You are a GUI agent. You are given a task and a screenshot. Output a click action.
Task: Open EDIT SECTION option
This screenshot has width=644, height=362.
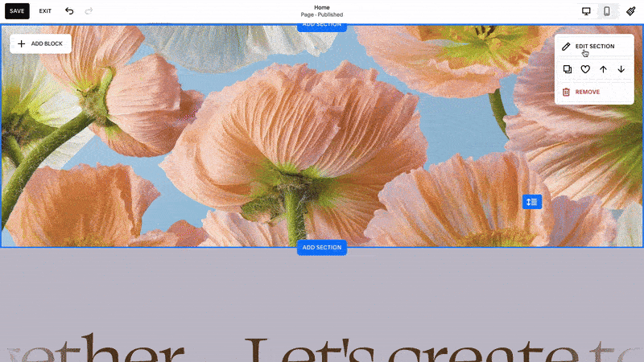(594, 47)
